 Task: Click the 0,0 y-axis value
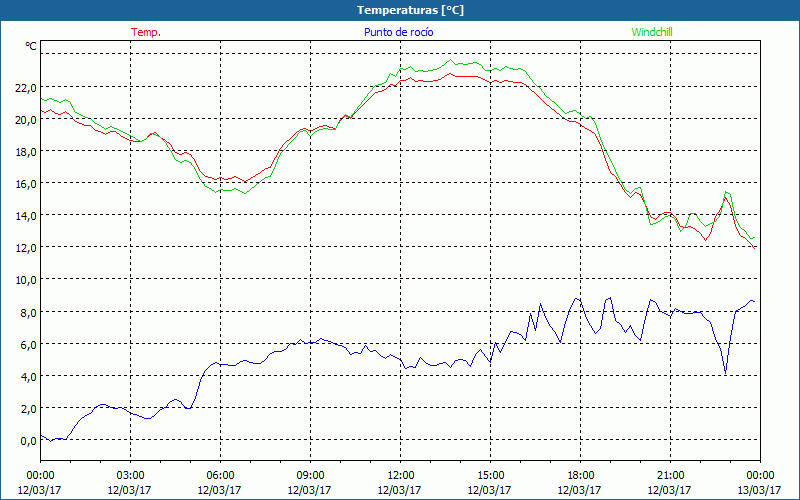click(31, 441)
